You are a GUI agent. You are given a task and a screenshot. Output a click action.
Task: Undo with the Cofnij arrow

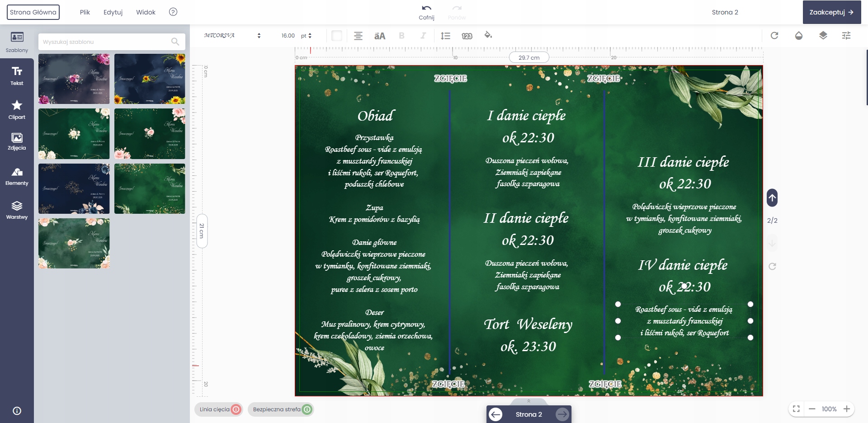click(x=426, y=12)
